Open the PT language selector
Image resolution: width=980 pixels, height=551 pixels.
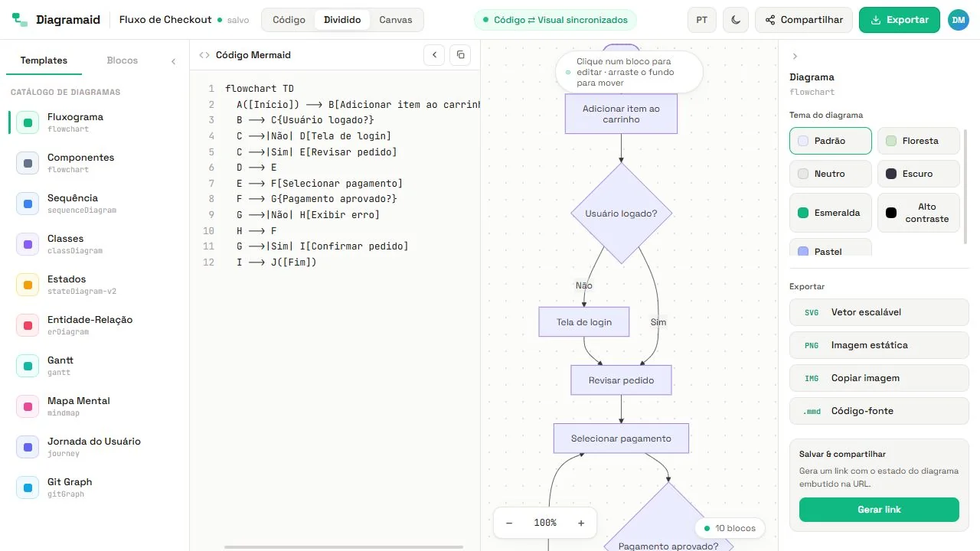pyautogui.click(x=702, y=20)
